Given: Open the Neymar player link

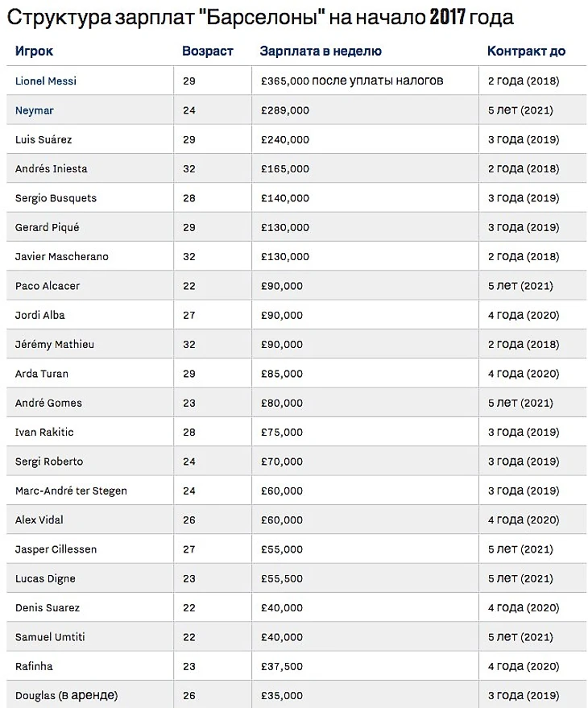Looking at the screenshot, I should pos(35,110).
